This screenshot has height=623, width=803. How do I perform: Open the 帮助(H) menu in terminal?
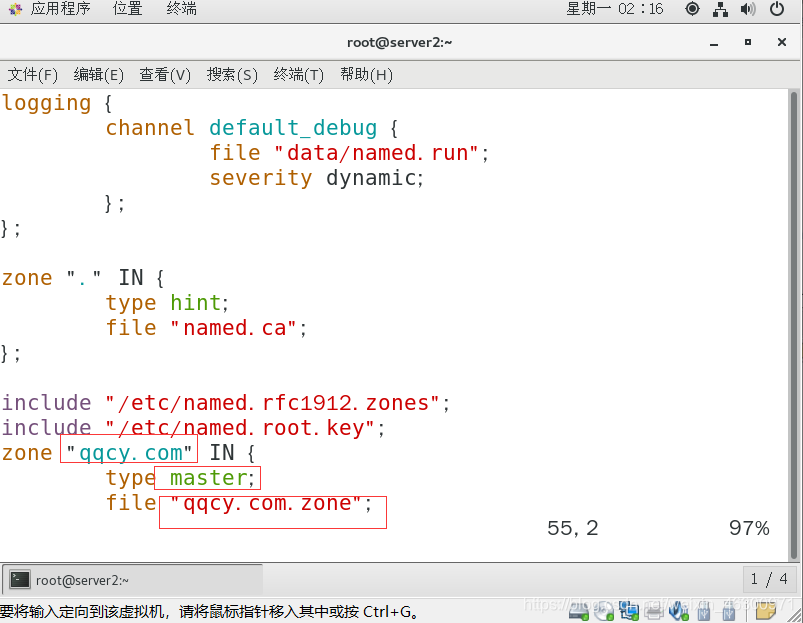tap(366, 75)
